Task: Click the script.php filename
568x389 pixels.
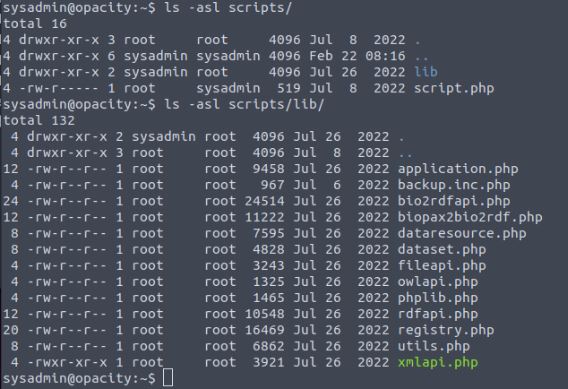Action: click(x=454, y=88)
